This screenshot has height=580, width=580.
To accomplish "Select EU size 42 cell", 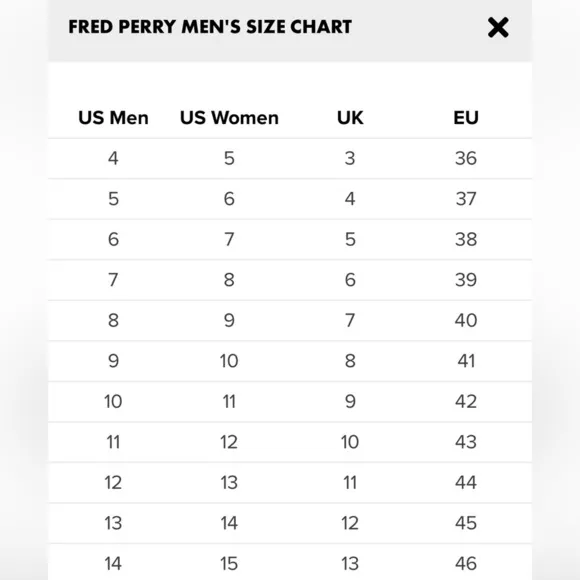I will (466, 401).
